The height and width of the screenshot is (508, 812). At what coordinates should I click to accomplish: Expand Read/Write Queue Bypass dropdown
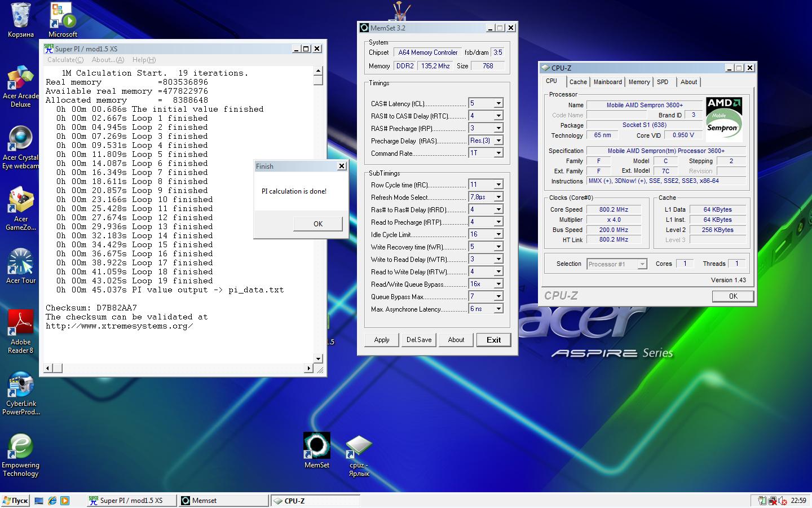pos(498,284)
